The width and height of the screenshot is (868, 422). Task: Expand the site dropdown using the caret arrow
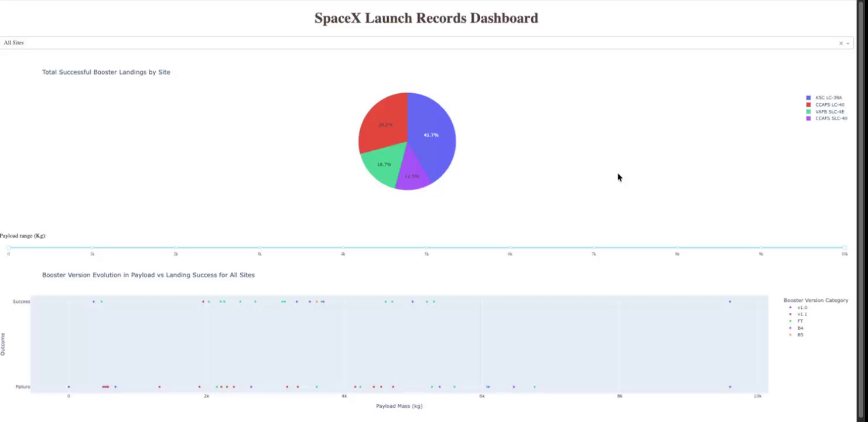pos(848,43)
